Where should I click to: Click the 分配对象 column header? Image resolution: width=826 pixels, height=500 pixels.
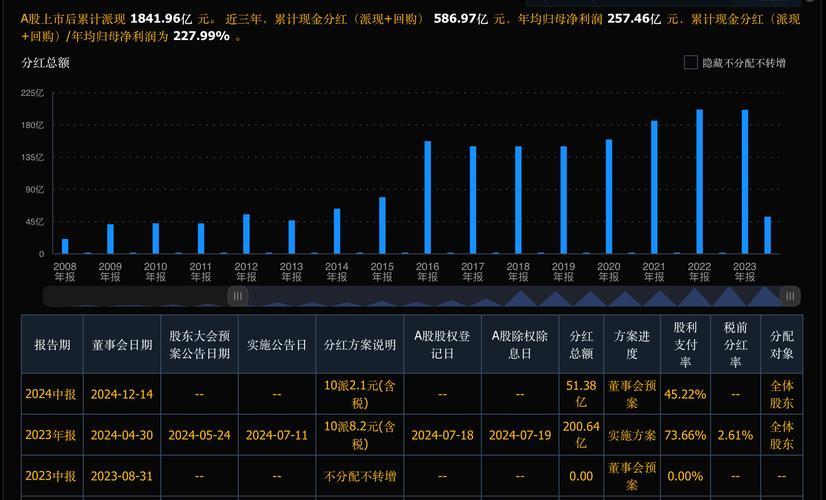click(x=782, y=345)
